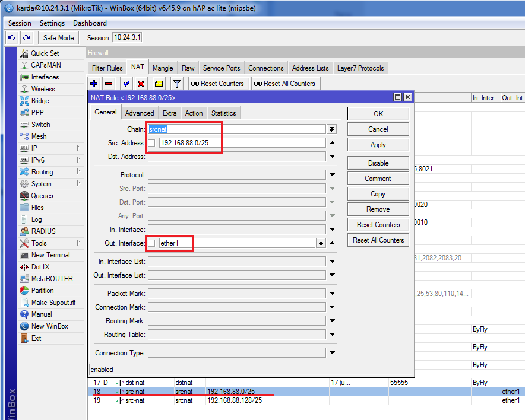Click the blue checkmark enable icon
This screenshot has height=420, width=525.
click(126, 84)
